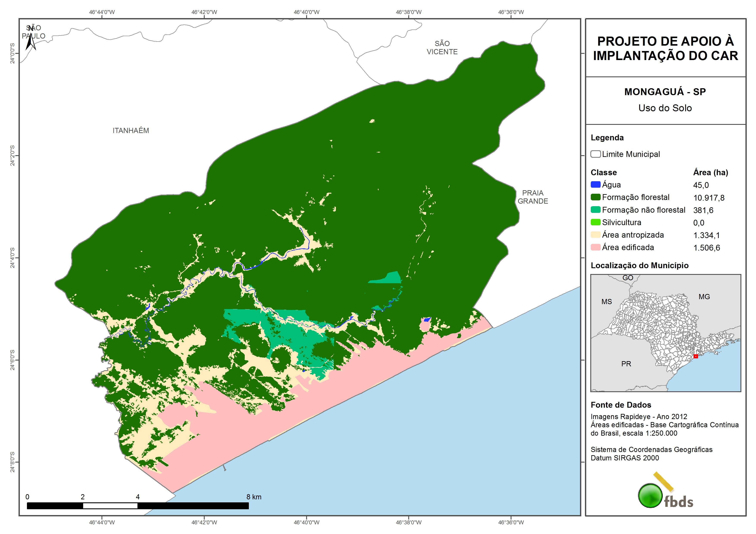The height and width of the screenshot is (534, 756).
Task: Click the Água blue legend swatch
Action: pos(595,185)
